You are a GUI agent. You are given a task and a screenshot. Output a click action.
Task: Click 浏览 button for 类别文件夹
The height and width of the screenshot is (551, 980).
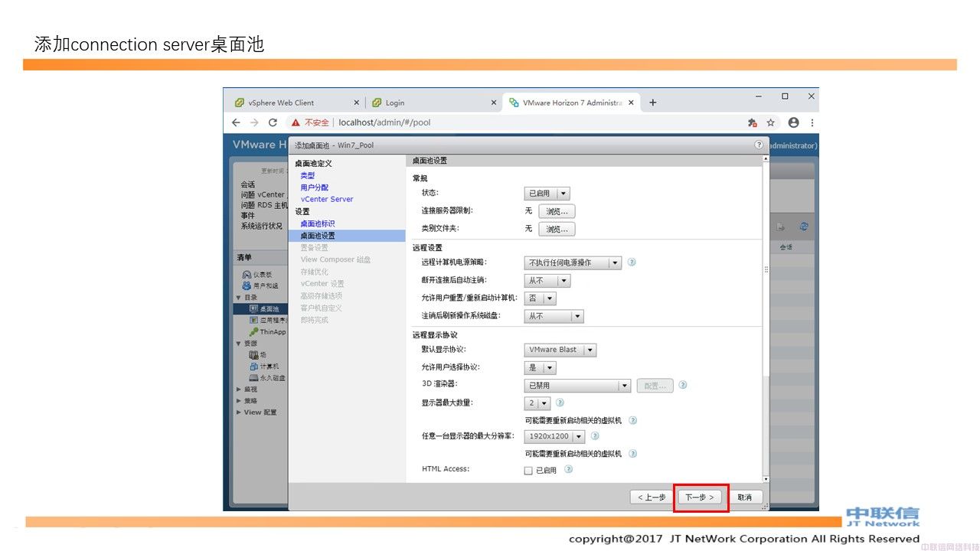point(557,229)
